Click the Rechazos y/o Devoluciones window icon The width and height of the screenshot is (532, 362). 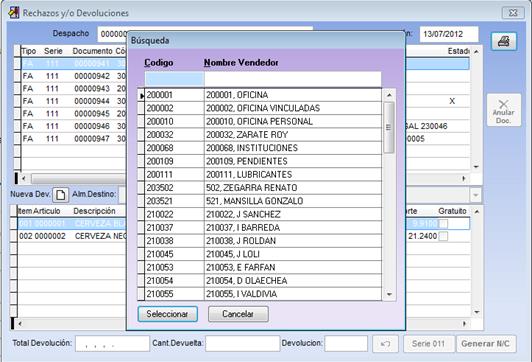coord(14,13)
